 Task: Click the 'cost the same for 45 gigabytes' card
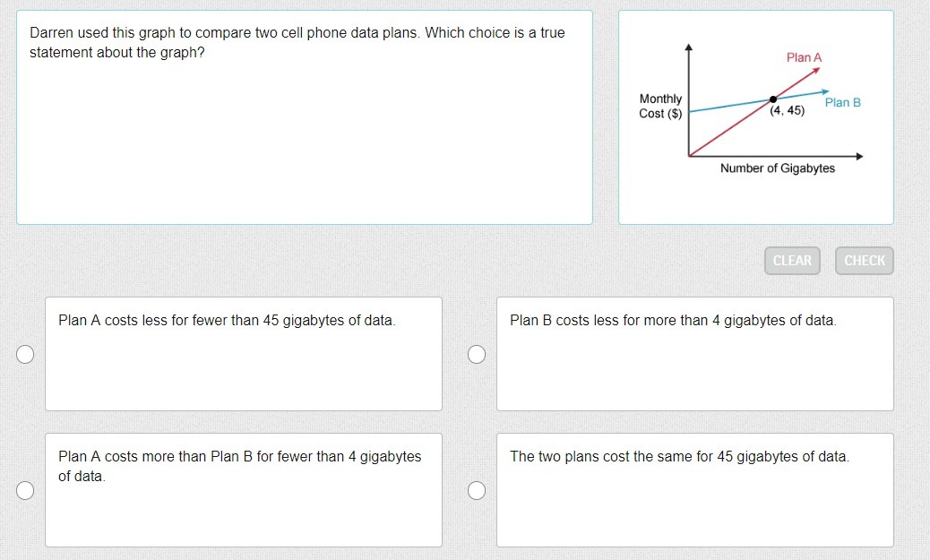[694, 489]
